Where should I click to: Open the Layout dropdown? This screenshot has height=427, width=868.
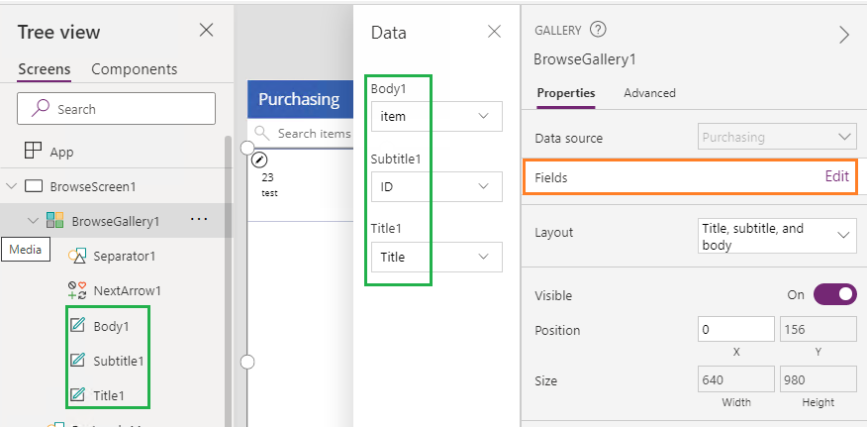click(x=775, y=236)
